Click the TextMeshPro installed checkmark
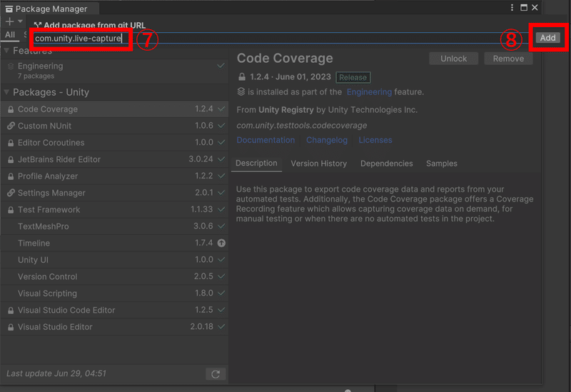 (221, 226)
